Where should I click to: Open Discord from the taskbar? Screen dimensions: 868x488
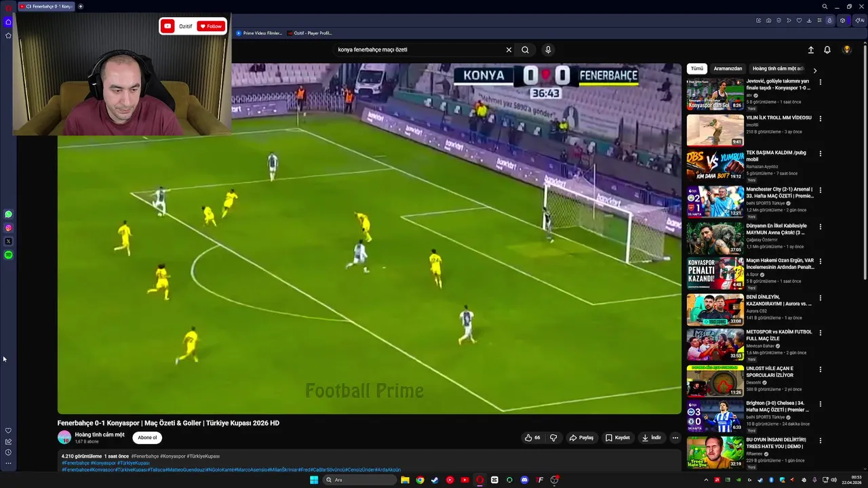[x=524, y=480]
